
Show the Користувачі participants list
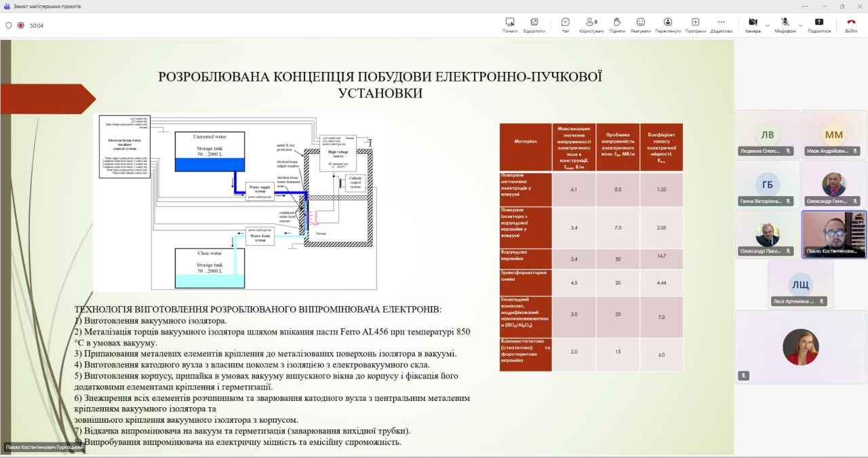[x=591, y=25]
